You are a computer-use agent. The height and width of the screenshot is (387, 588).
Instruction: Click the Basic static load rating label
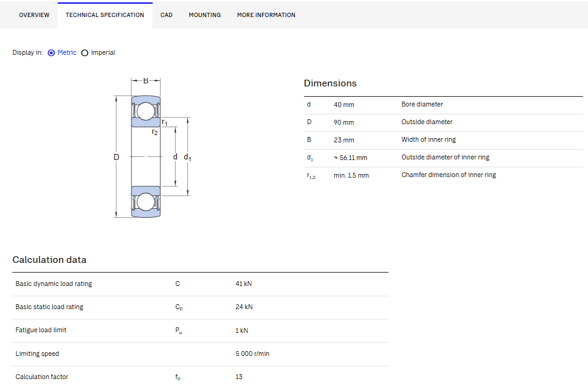pos(49,307)
